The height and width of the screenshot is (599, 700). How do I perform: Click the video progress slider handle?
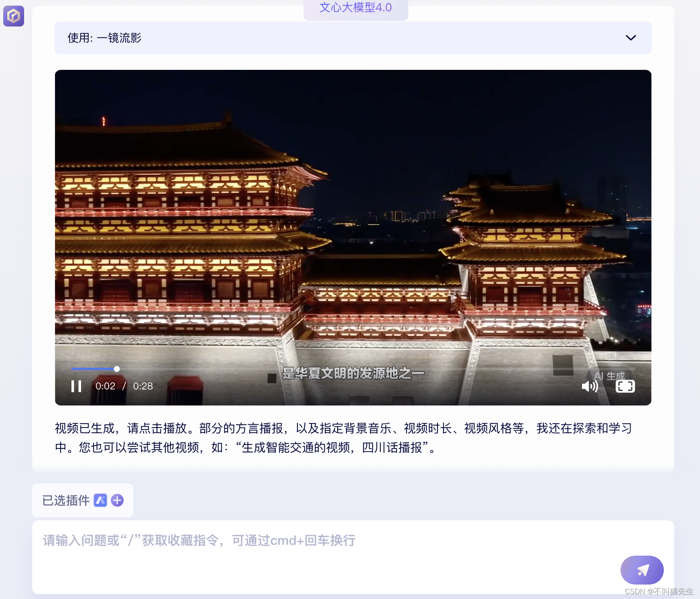coord(117,369)
